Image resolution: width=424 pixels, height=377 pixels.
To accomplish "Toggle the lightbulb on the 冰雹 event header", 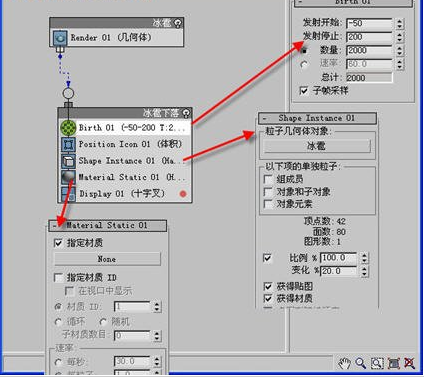I will click(178, 23).
